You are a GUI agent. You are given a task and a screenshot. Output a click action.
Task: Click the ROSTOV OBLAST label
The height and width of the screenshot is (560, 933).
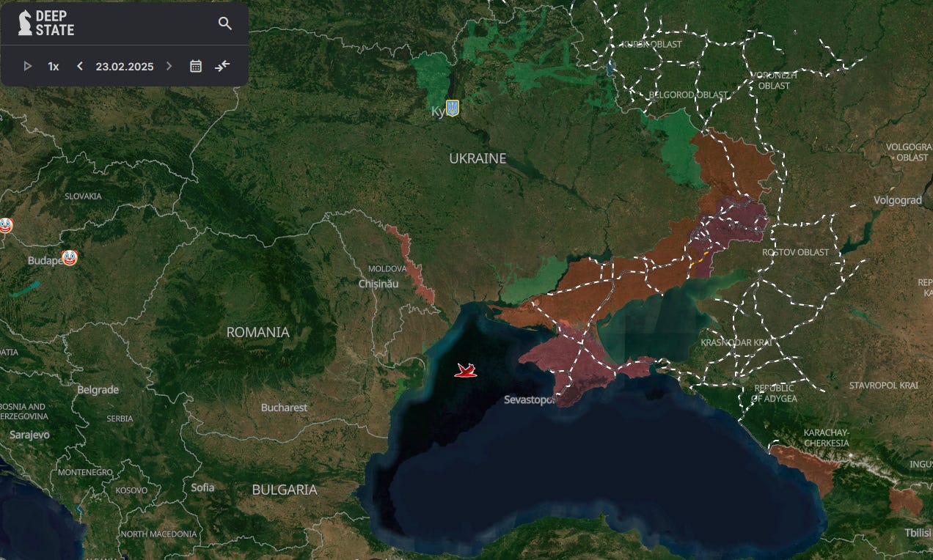[795, 252]
